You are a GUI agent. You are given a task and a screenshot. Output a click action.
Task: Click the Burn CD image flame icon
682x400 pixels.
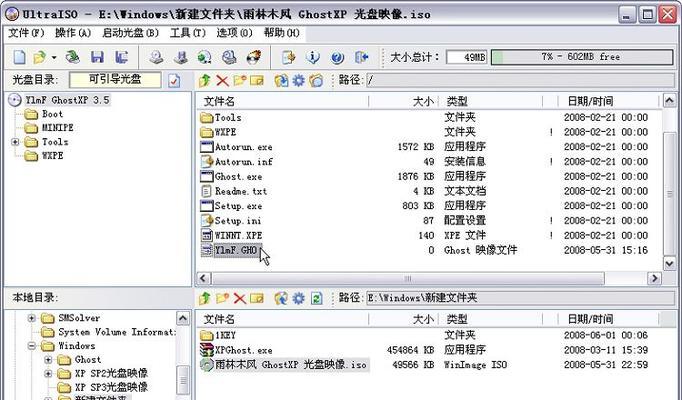[x=254, y=57]
